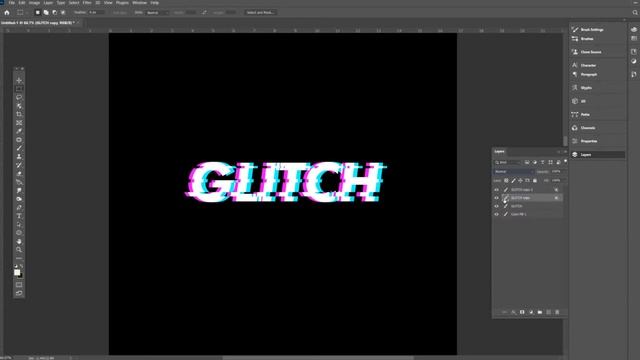Hide the selected GLITCH copy layer
The image size is (640, 360).
pos(496,198)
